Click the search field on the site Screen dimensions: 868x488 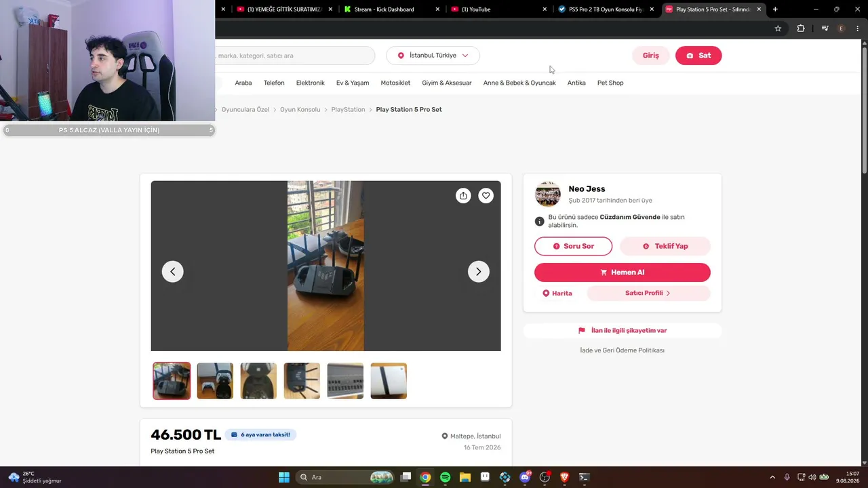[295, 56]
